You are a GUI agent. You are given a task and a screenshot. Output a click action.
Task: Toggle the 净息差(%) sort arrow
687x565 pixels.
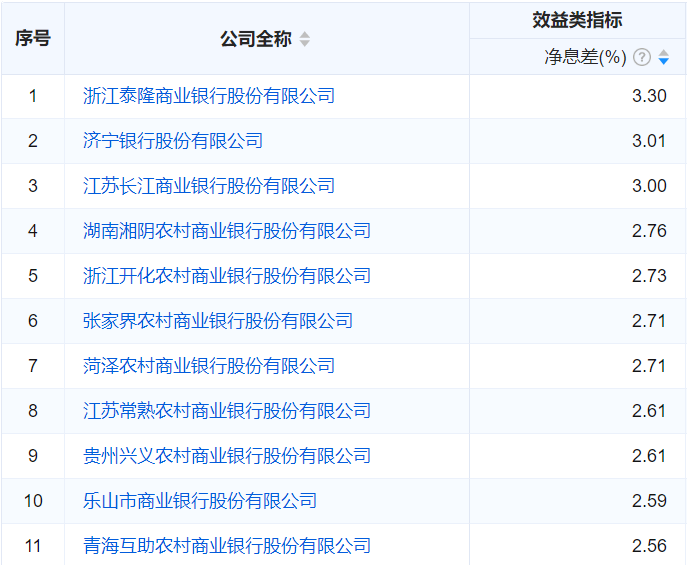[664, 57]
